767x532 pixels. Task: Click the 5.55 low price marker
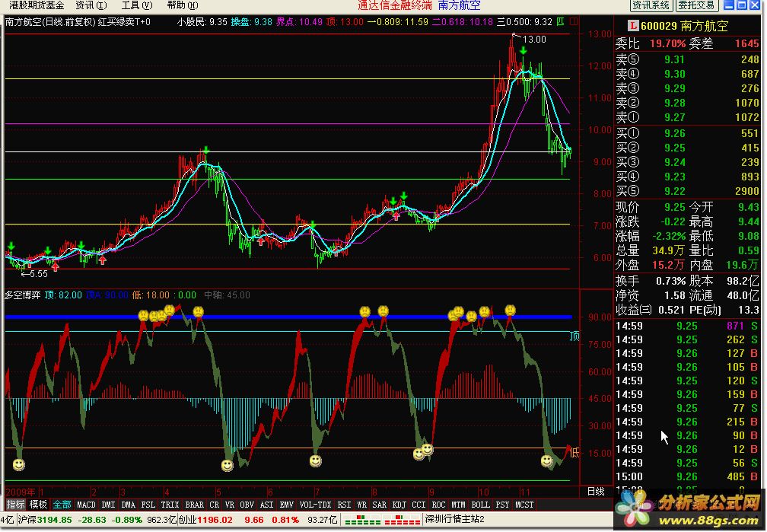pyautogui.click(x=39, y=274)
